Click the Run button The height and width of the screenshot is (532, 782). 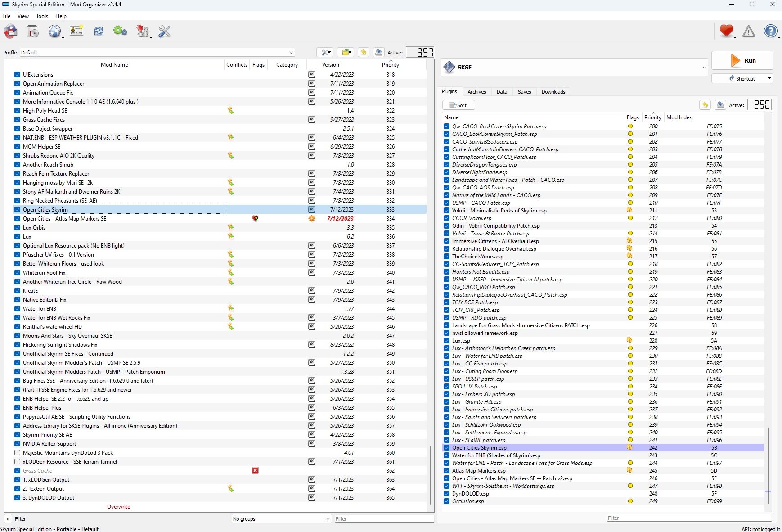point(742,60)
